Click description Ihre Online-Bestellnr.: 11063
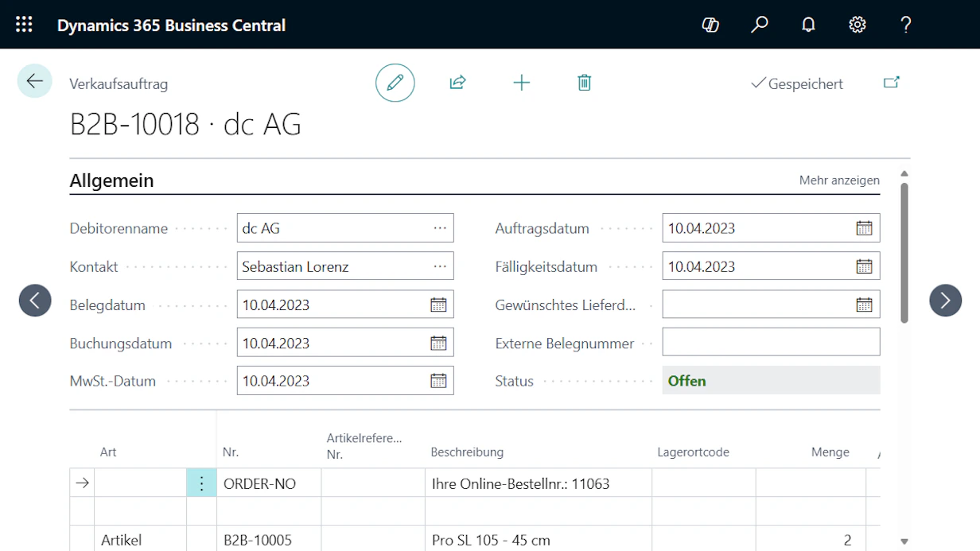Screen dimensions: 980x551 coord(539,483)
